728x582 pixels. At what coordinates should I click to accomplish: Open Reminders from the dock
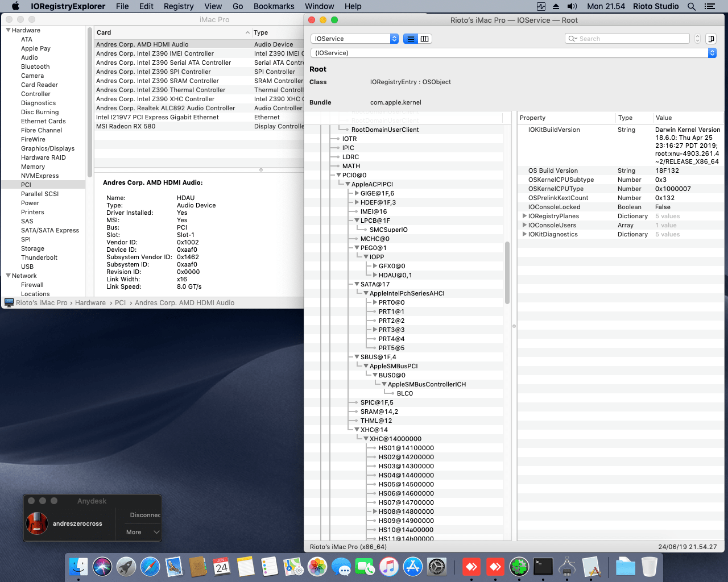[x=270, y=567]
